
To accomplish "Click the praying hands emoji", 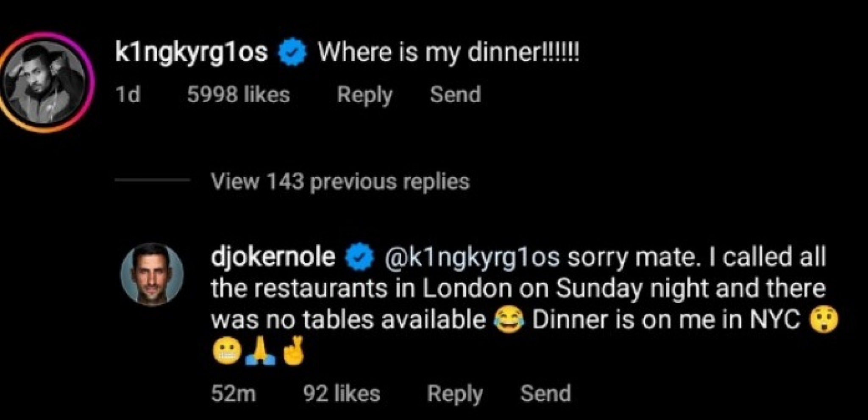I will pos(260,353).
